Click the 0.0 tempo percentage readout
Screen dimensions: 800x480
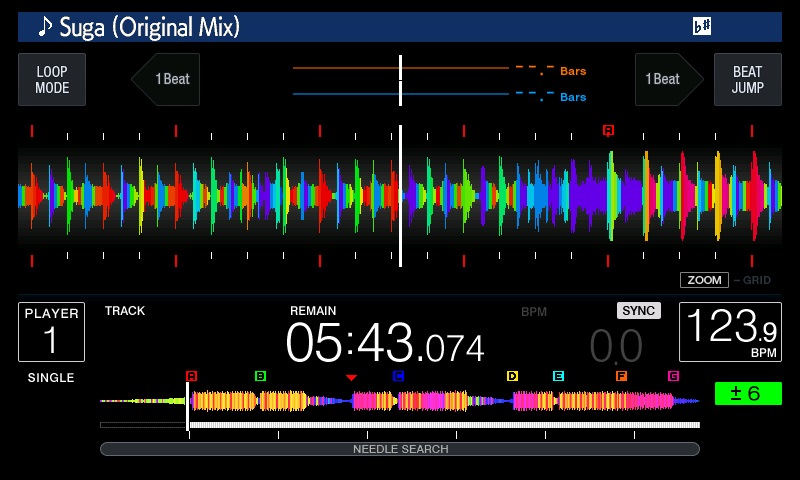click(616, 346)
